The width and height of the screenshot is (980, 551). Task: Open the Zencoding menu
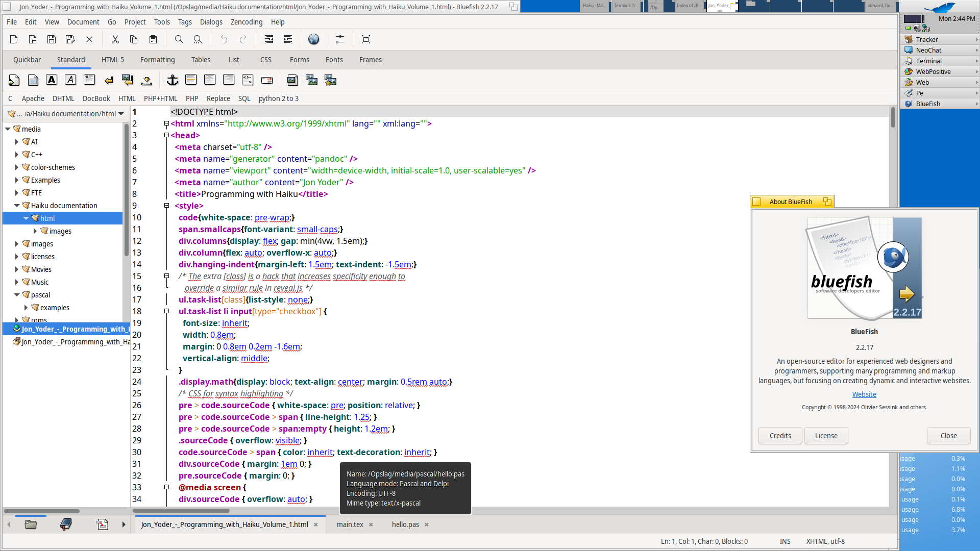coord(246,22)
